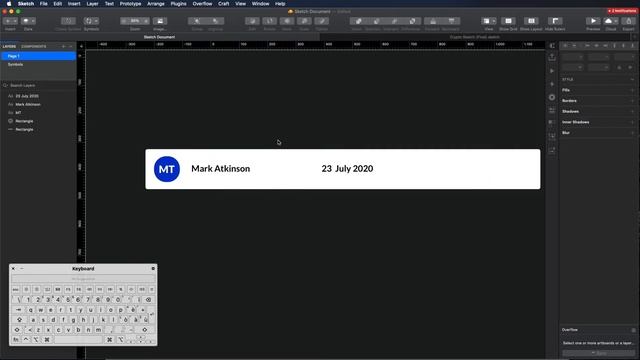Click the Mask tool icon

click(287, 21)
